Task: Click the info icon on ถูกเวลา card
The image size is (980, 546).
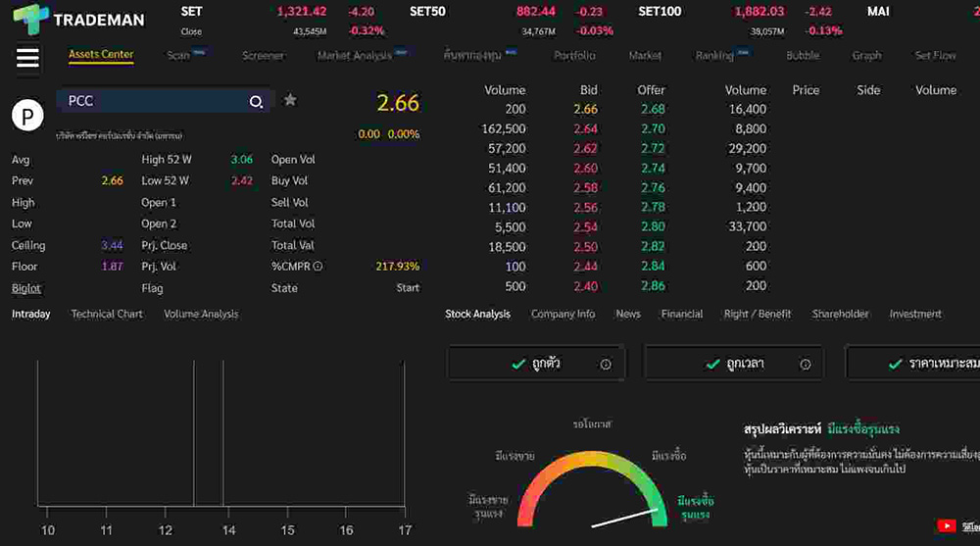Action: 806,364
